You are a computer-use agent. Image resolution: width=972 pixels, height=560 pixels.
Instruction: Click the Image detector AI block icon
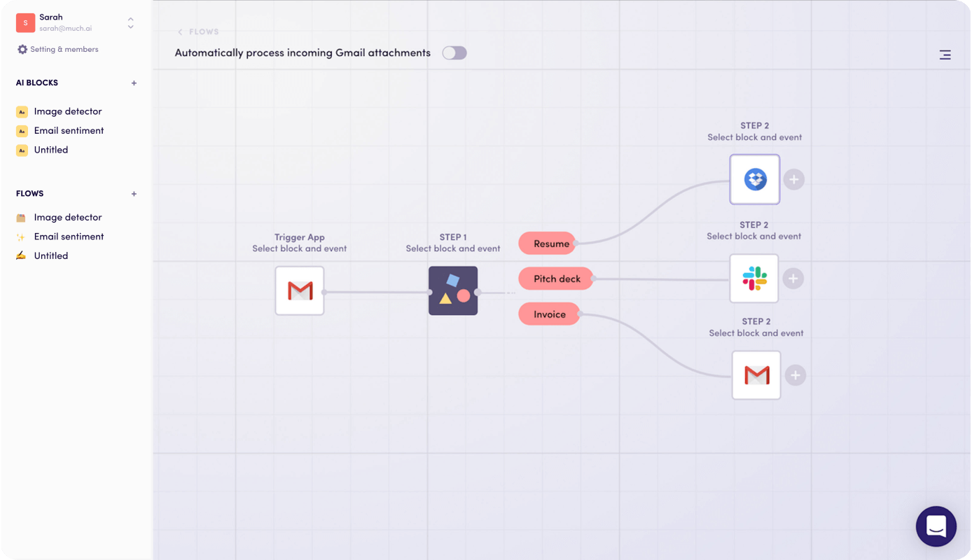pos(22,111)
